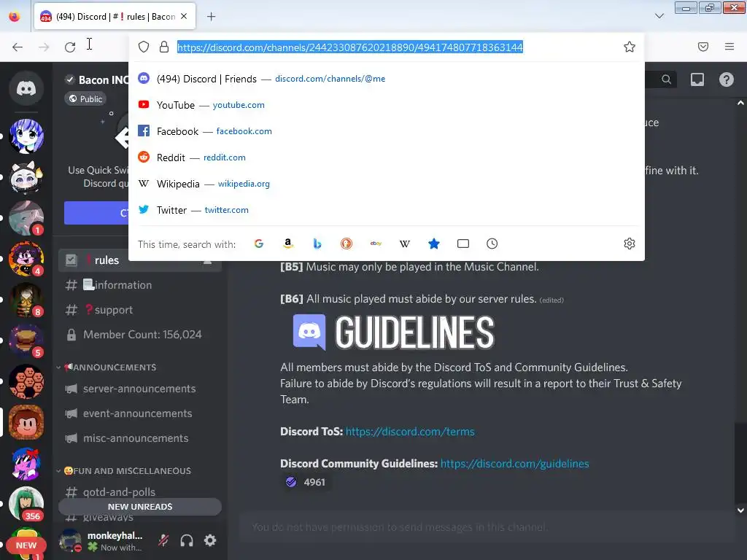747x560 pixels.
Task: Open misc-announcements channel
Action: click(139, 438)
